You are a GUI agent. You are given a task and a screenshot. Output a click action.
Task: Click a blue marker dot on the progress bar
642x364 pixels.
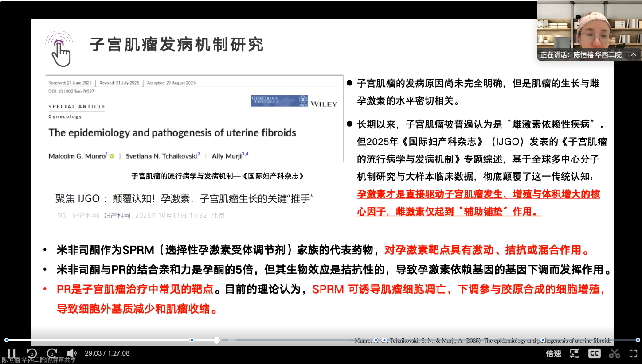click(191, 340)
